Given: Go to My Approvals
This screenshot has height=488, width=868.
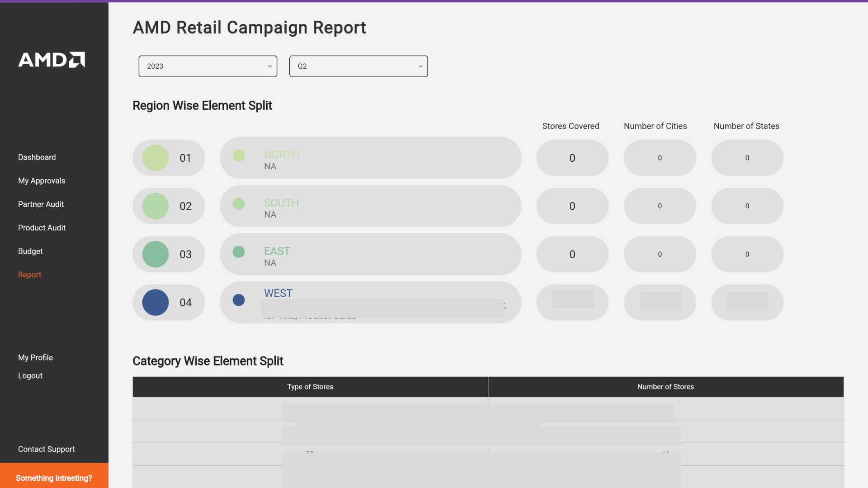Looking at the screenshot, I should (x=42, y=181).
